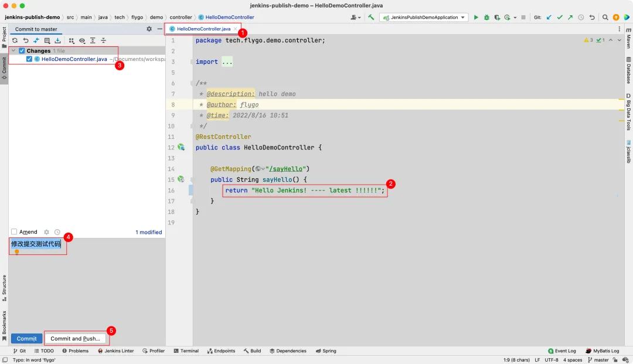Click Commit and Push button
This screenshot has height=364, width=633.
point(75,339)
